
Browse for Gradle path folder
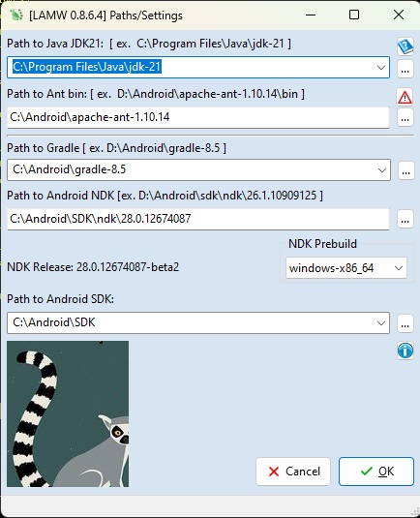pos(405,170)
